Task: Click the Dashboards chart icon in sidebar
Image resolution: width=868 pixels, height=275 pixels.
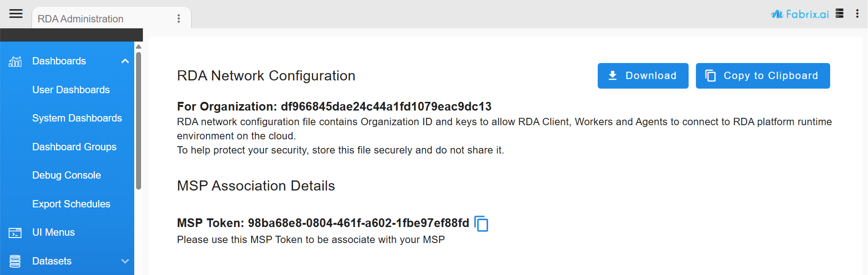Action: pos(15,61)
